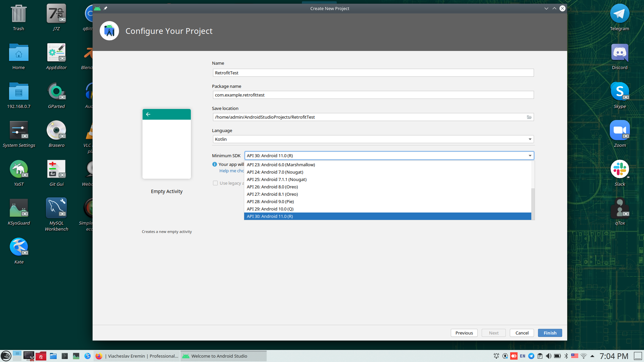
Task: Toggle the 'Use legacy' checkbox
Action: [215, 183]
